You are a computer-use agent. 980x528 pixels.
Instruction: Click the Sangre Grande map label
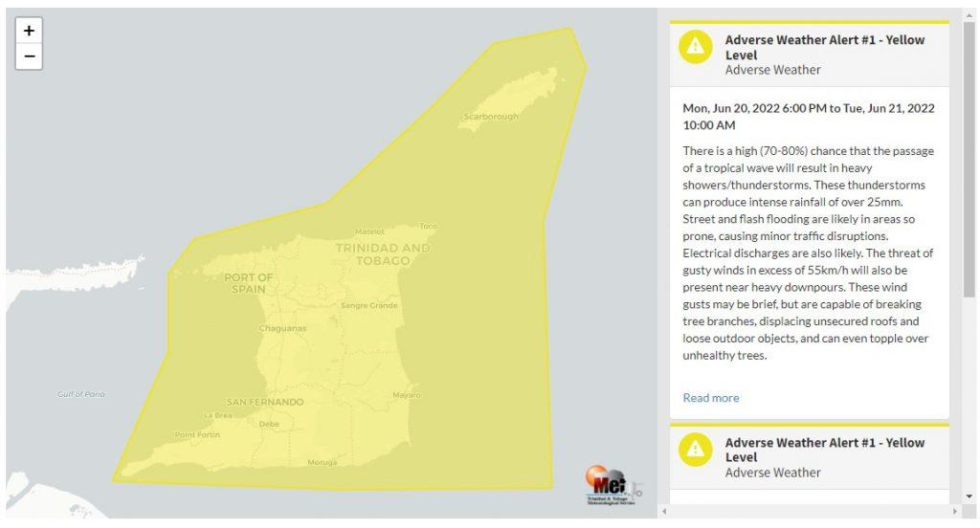(x=368, y=305)
